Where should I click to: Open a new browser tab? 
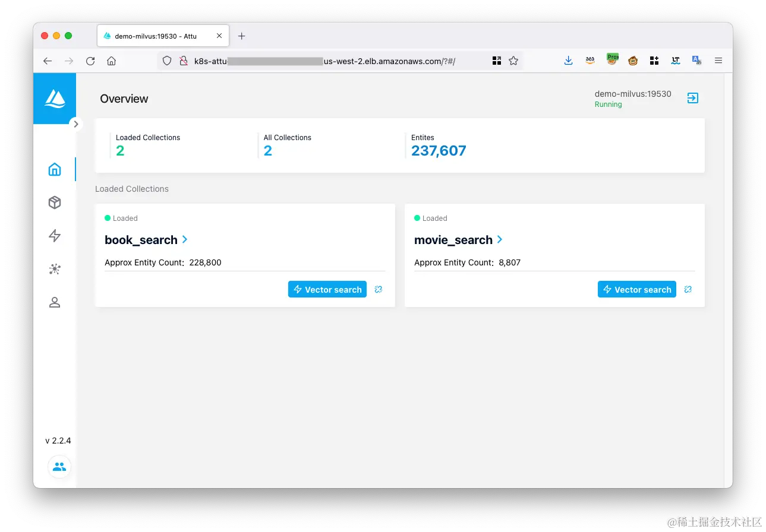[241, 36]
